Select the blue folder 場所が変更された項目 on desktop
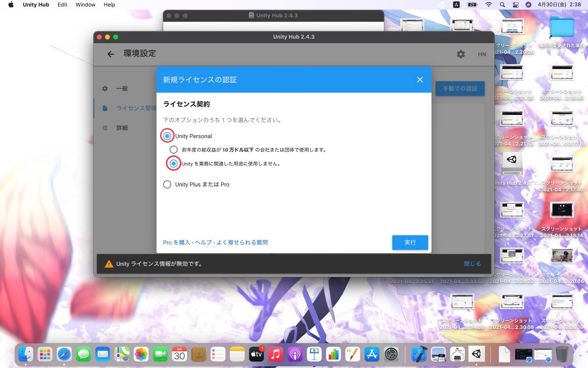This screenshot has width=588, height=368. (562, 27)
